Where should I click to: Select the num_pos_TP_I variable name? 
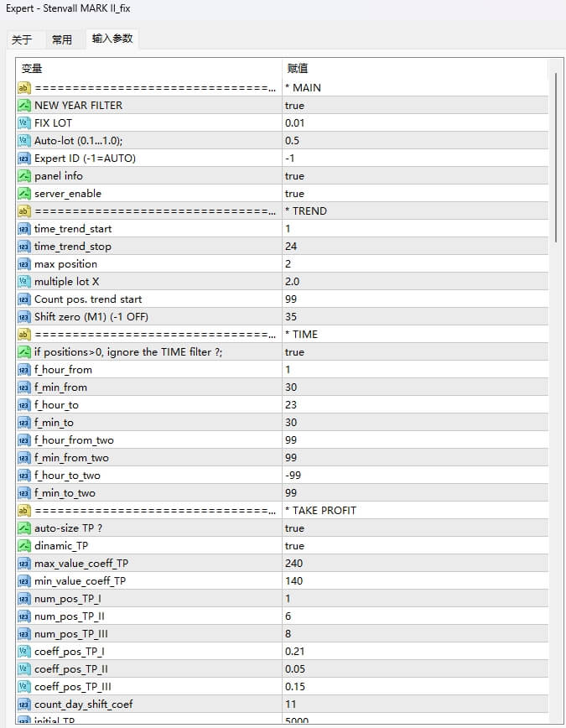point(68,599)
